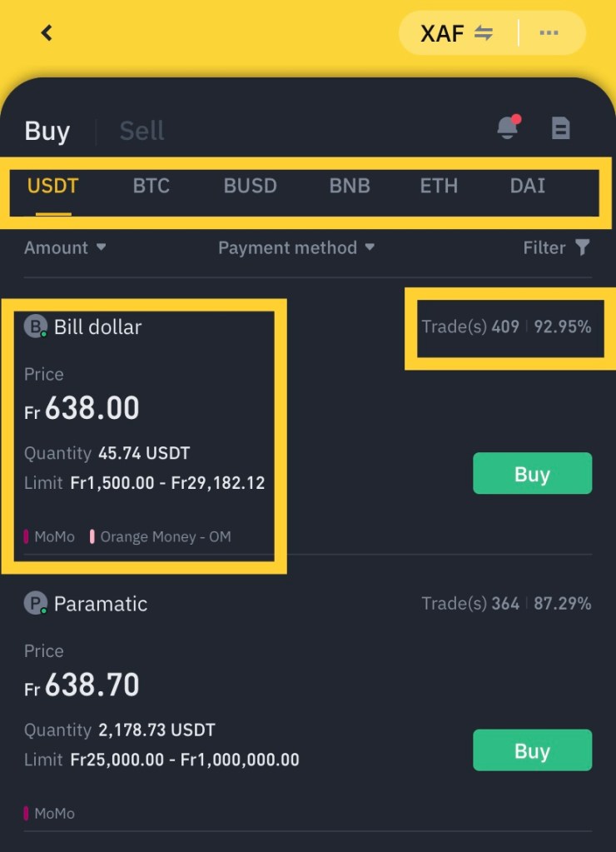Screen dimensions: 616x852
Task: Select the BTC tab
Action: pos(152,186)
